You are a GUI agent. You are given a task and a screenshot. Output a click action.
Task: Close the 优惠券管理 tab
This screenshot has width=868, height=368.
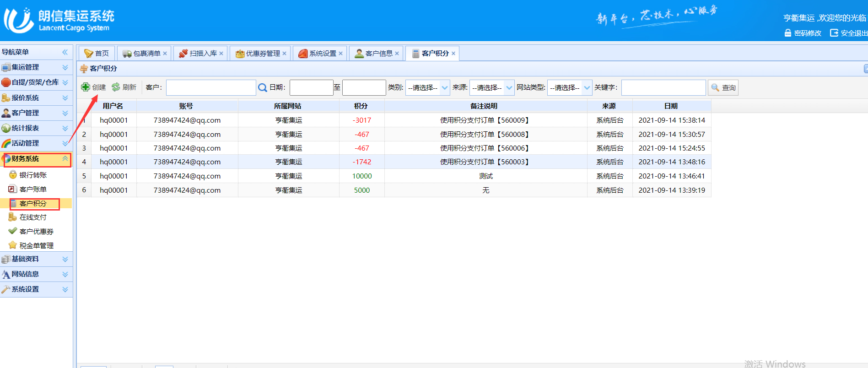tap(284, 54)
